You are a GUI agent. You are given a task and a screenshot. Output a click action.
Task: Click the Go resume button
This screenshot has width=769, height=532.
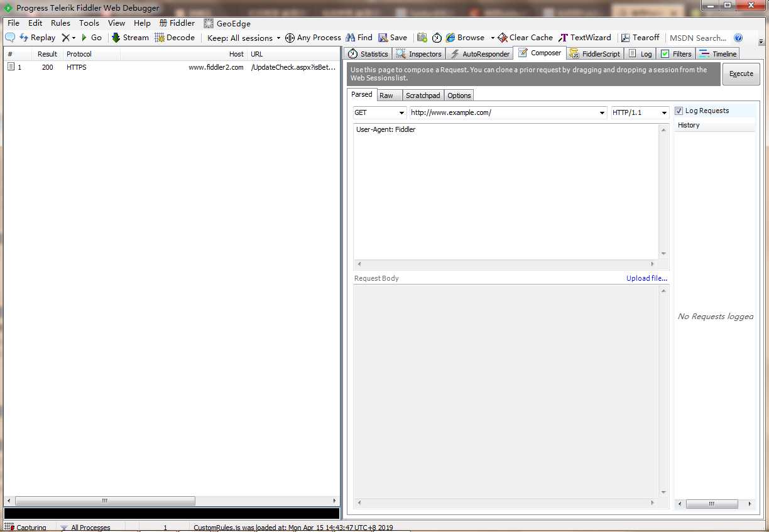(x=91, y=38)
